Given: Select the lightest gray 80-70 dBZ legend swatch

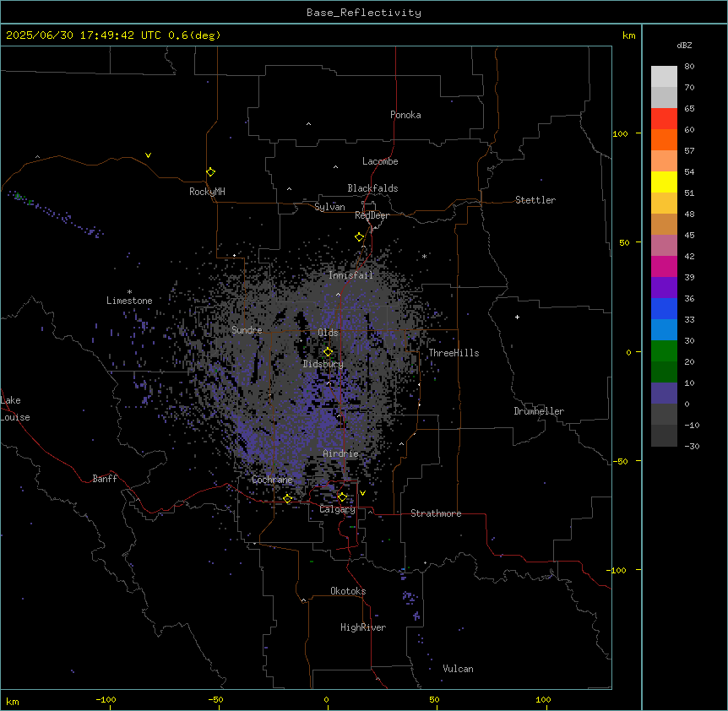Looking at the screenshot, I should (664, 77).
